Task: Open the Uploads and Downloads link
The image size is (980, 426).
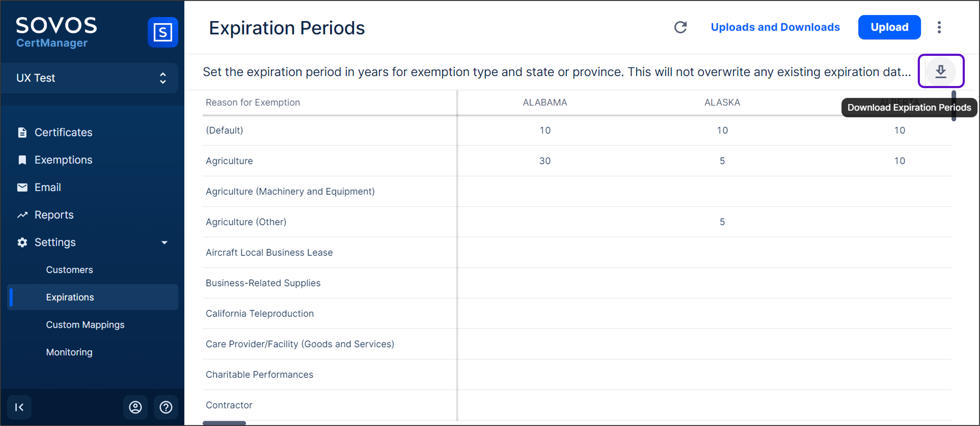Action: [x=775, y=27]
